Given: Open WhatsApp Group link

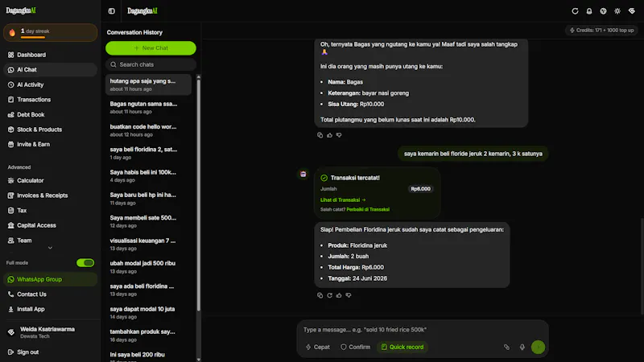Looking at the screenshot, I should tap(50, 279).
